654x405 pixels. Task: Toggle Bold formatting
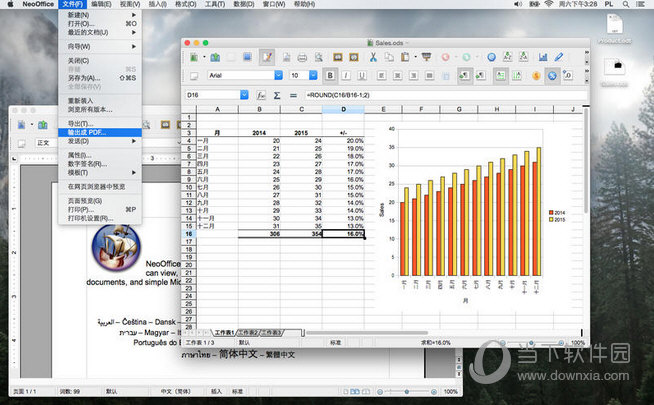pyautogui.click(x=330, y=75)
